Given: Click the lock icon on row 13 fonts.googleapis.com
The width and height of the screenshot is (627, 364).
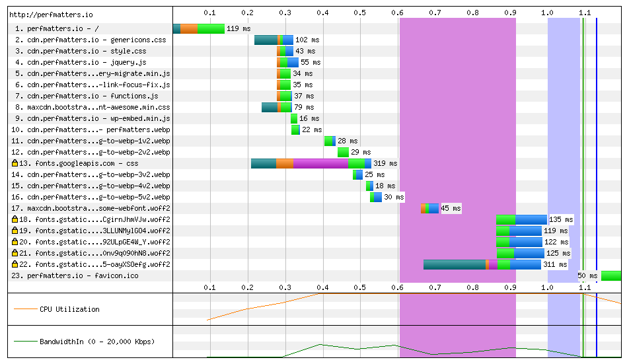Looking at the screenshot, I should click(15, 163).
